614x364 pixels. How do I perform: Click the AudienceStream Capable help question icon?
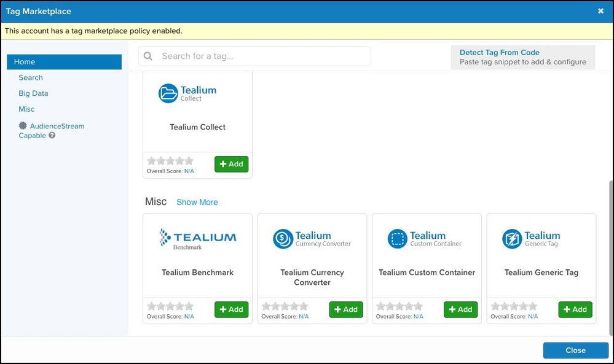click(52, 136)
